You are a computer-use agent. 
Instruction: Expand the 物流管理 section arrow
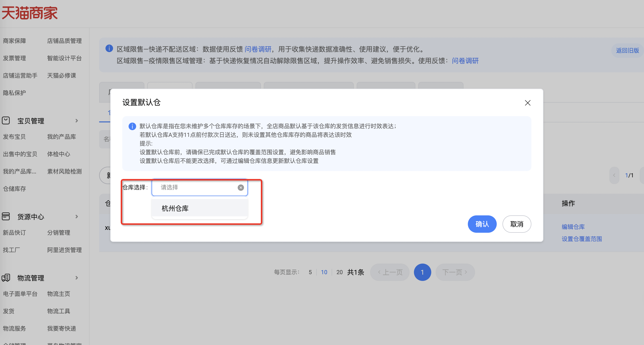(77, 278)
